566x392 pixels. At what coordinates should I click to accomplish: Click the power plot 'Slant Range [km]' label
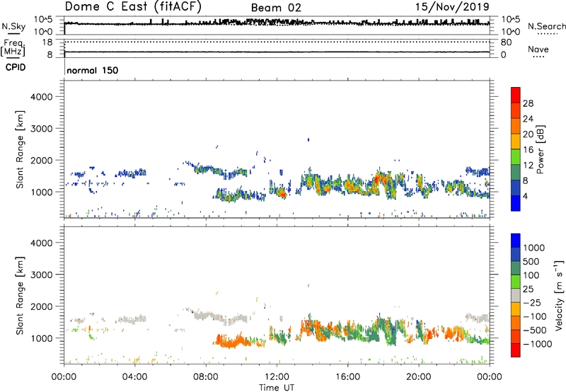tap(20, 149)
